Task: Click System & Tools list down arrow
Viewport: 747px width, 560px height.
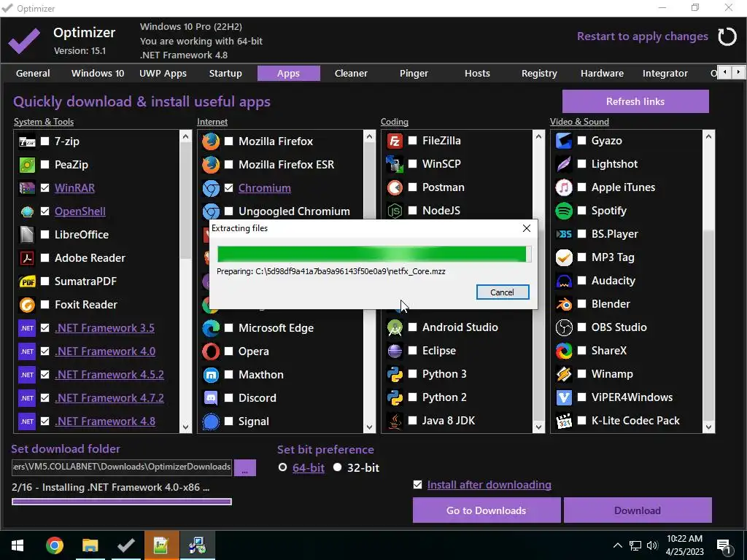Action: pos(186,427)
